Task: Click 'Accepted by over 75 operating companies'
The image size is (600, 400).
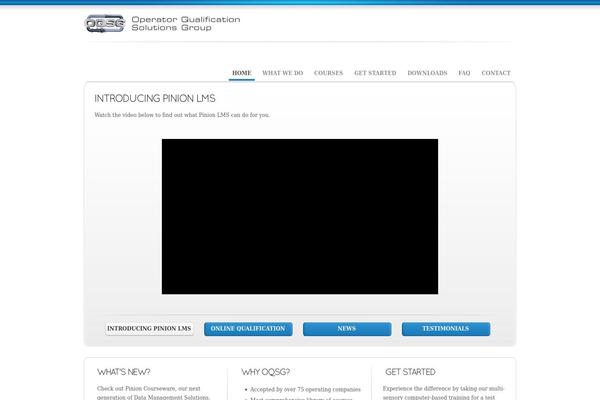Action: point(305,390)
